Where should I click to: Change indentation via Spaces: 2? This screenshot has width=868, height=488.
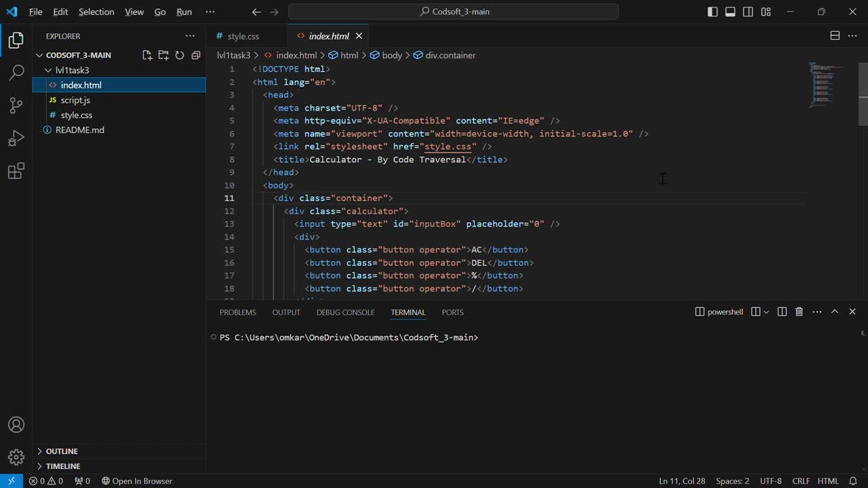coord(732,481)
